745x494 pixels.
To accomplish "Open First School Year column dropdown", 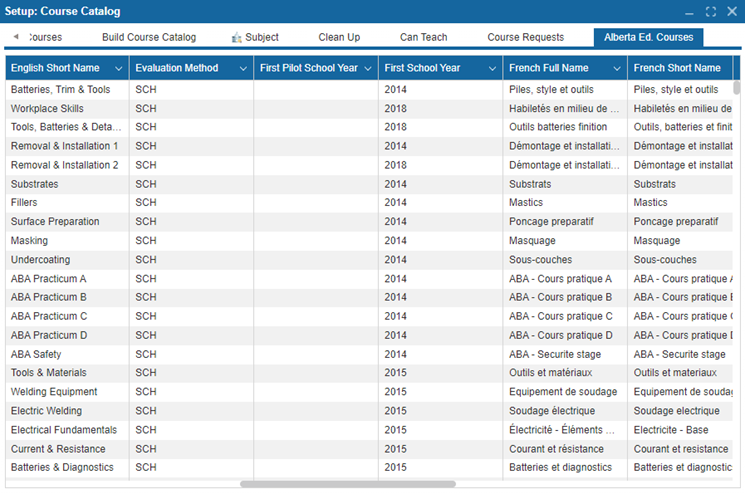I will coord(493,68).
